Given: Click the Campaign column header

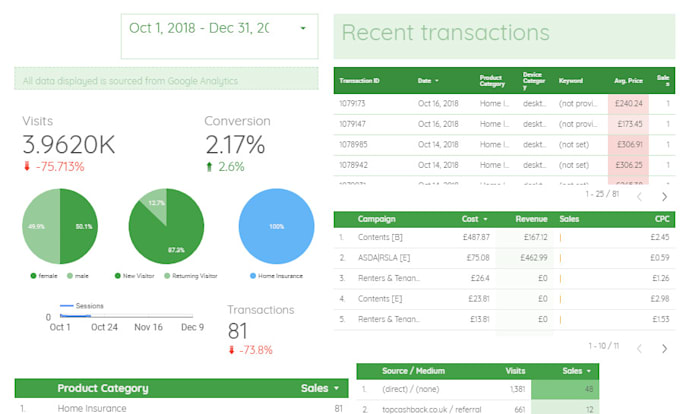Looking at the screenshot, I should coord(376,219).
